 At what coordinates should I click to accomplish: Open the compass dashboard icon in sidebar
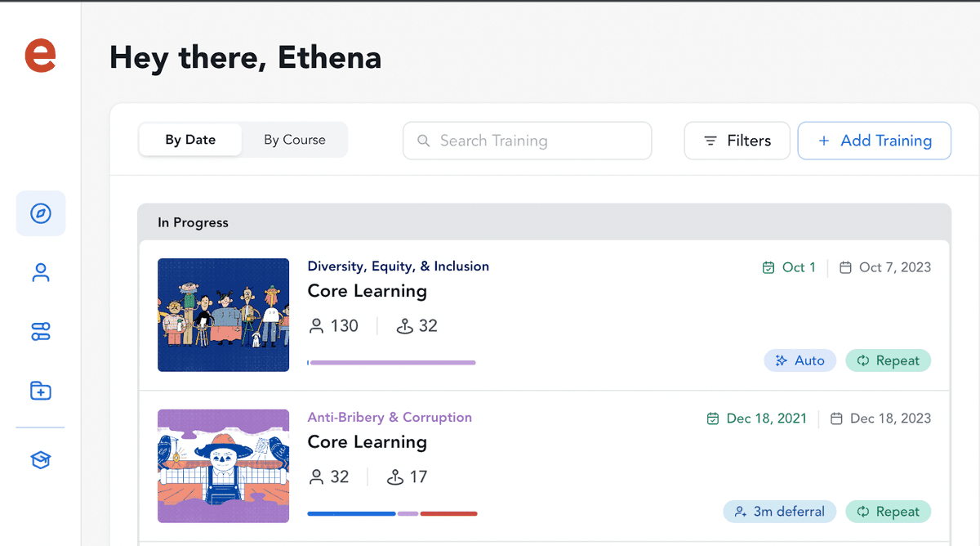(41, 213)
